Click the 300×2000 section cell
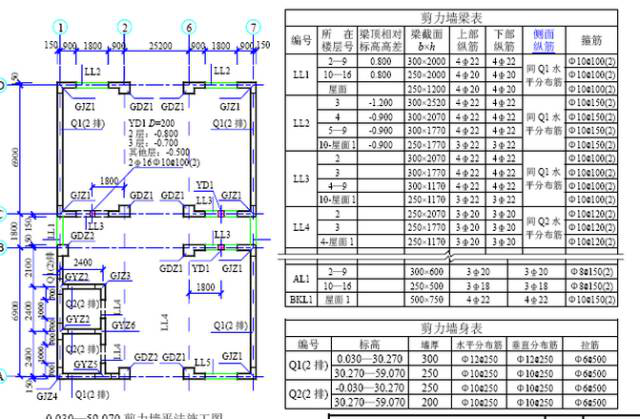Screen dimensions: 640x419 pos(427,61)
